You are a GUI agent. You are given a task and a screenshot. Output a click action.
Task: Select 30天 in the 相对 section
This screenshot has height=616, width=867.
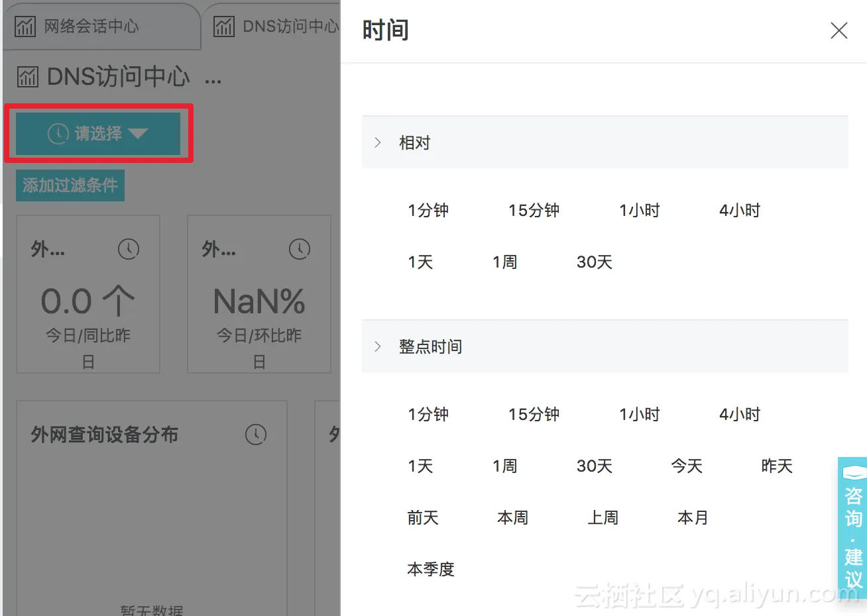[x=595, y=262]
